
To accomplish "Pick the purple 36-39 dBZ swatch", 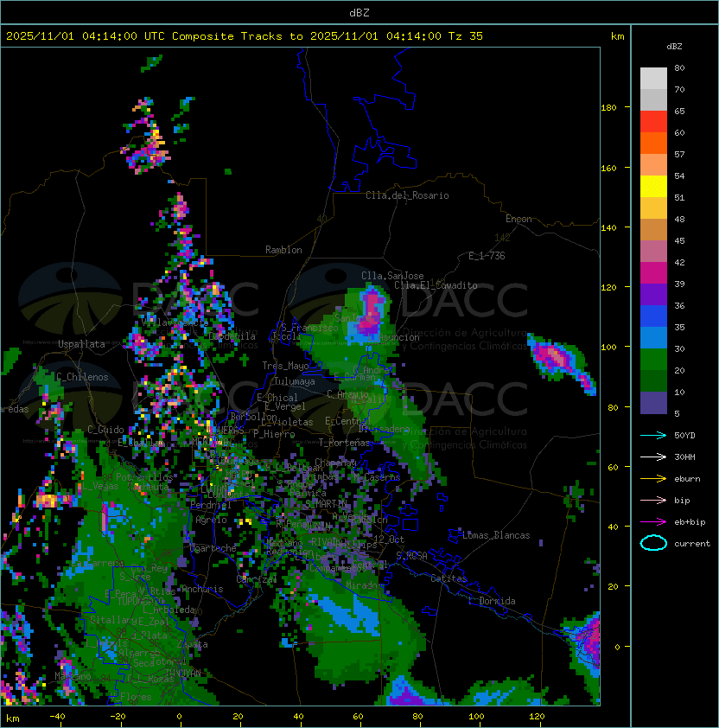I will click(653, 295).
